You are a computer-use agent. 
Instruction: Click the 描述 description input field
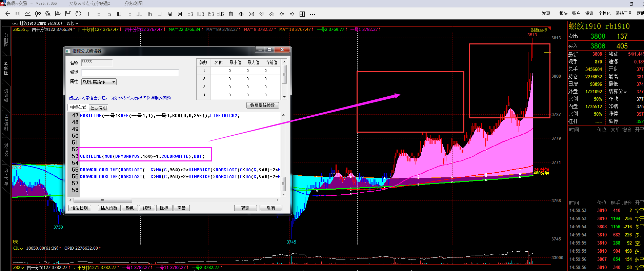(130, 73)
